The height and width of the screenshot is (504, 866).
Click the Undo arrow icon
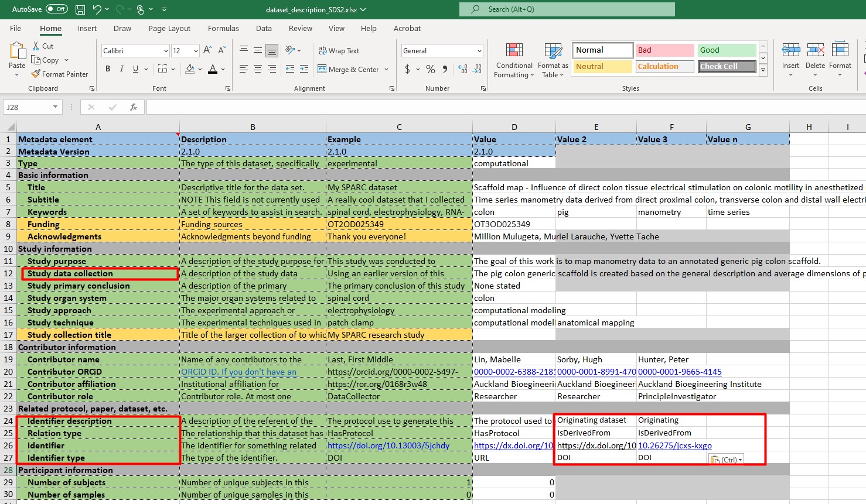coord(97,9)
